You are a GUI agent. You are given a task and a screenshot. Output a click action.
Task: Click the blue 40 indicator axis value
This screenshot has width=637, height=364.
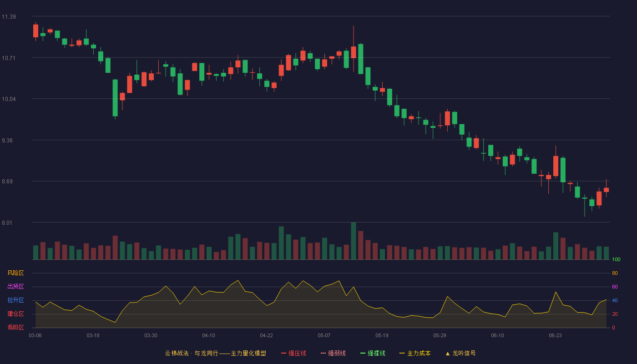[615, 300]
